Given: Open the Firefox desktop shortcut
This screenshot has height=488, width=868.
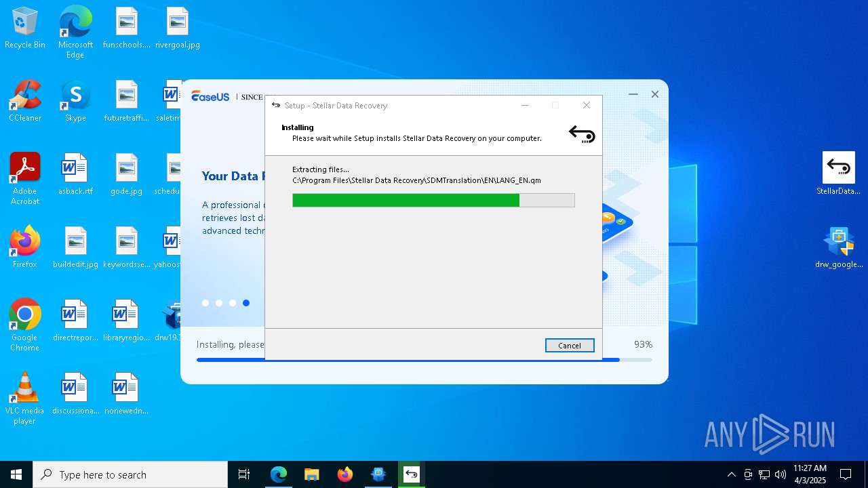Looking at the screenshot, I should [25, 248].
